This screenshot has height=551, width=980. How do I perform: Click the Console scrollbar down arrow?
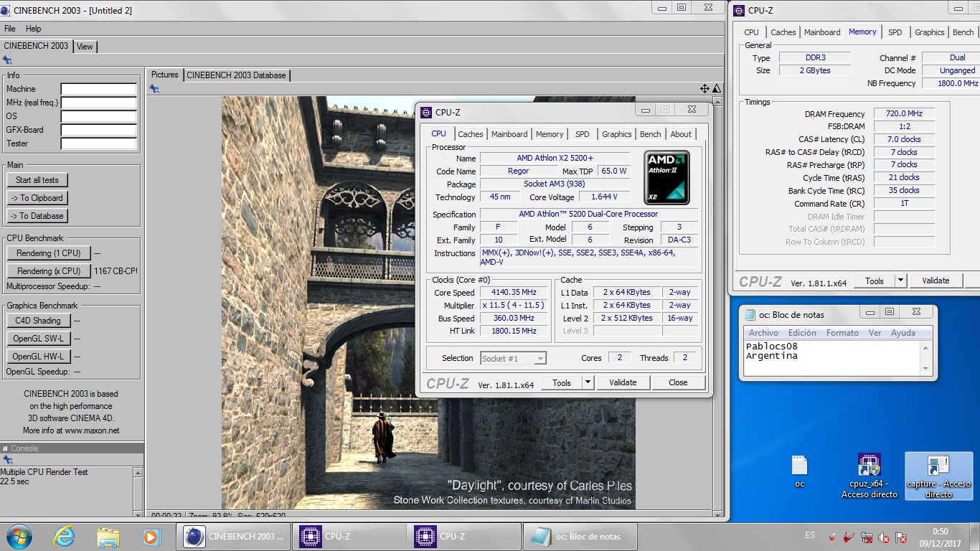138,513
